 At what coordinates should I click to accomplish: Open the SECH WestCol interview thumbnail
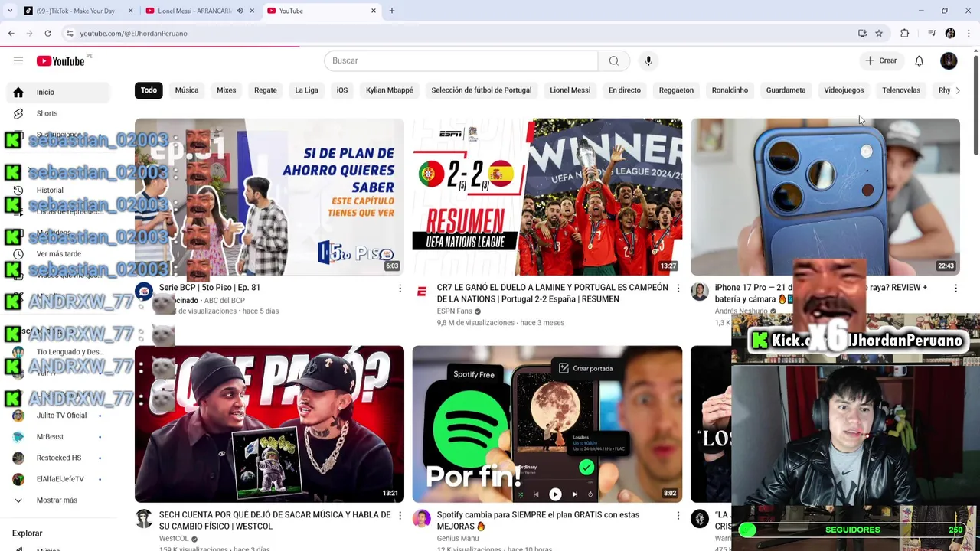[269, 424]
